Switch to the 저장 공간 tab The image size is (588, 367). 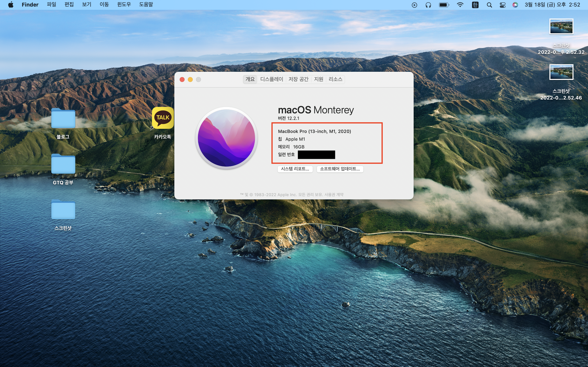click(x=298, y=79)
